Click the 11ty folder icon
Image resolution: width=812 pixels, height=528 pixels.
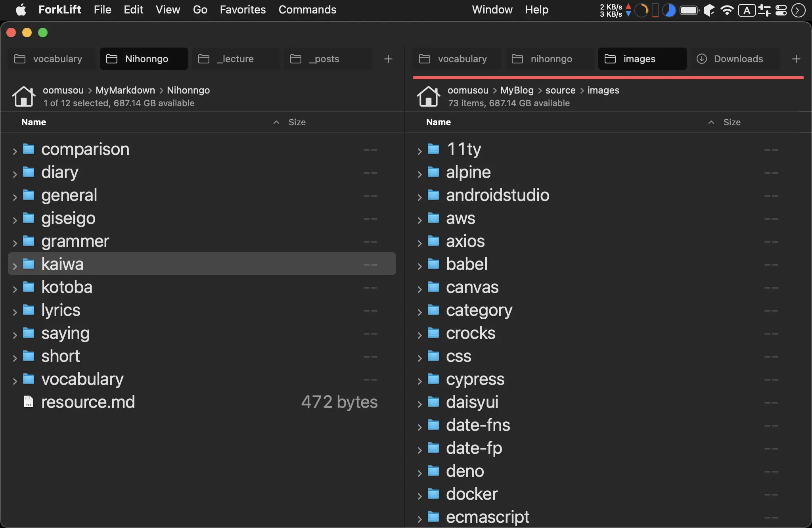pos(433,149)
